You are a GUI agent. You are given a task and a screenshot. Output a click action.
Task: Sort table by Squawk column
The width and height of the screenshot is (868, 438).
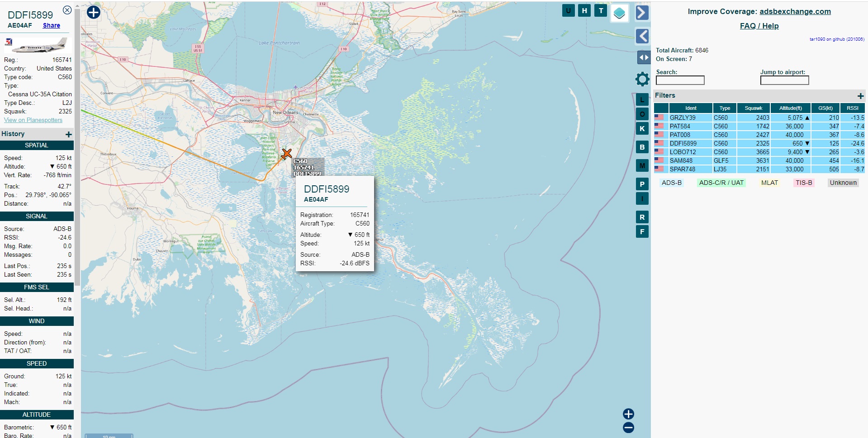[x=754, y=108]
